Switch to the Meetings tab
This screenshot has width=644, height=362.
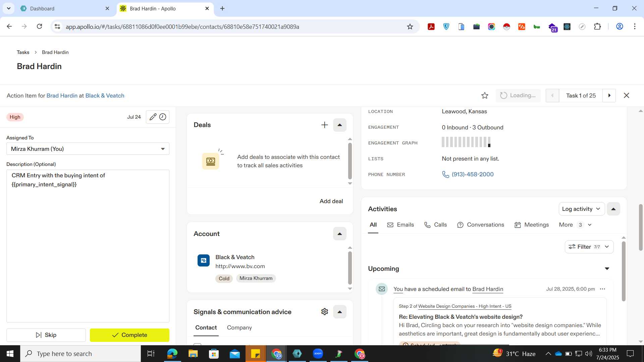(532, 225)
